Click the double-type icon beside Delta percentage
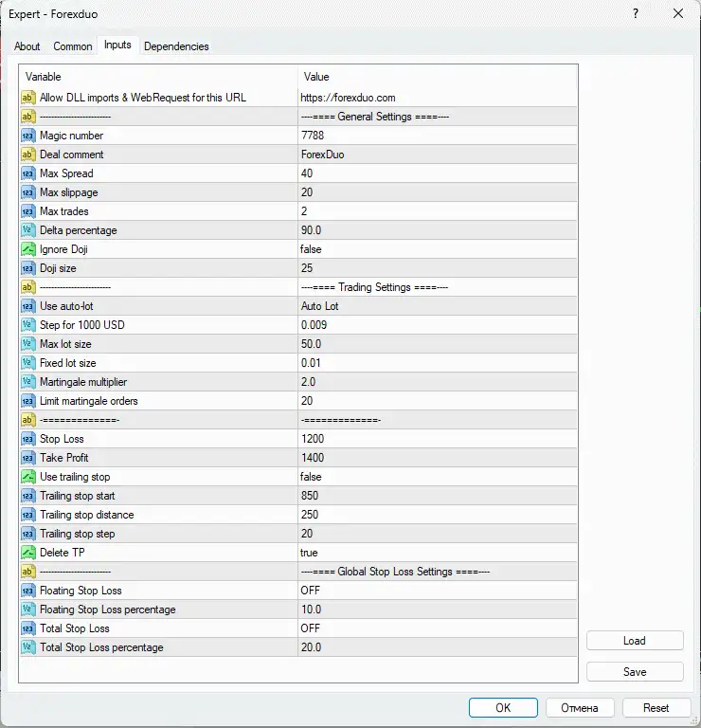Screen dimensions: 701x728 click(27, 230)
